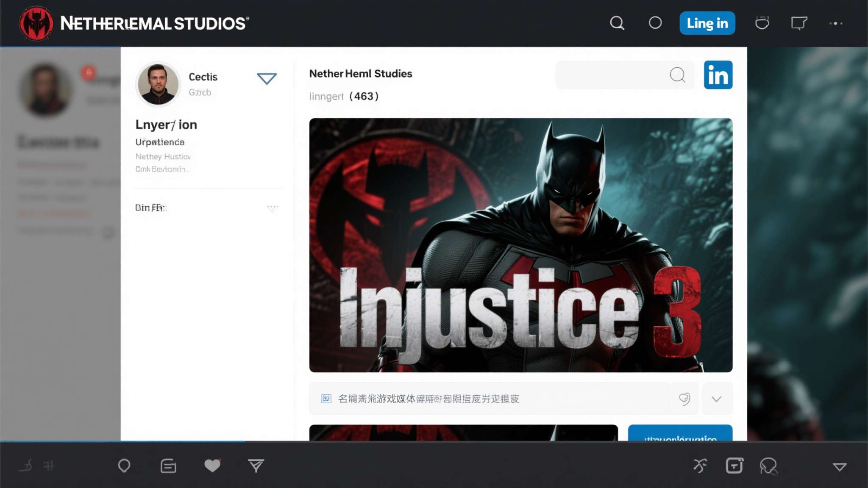
Task: Expand the down triangle in bottom bar
Action: (839, 467)
